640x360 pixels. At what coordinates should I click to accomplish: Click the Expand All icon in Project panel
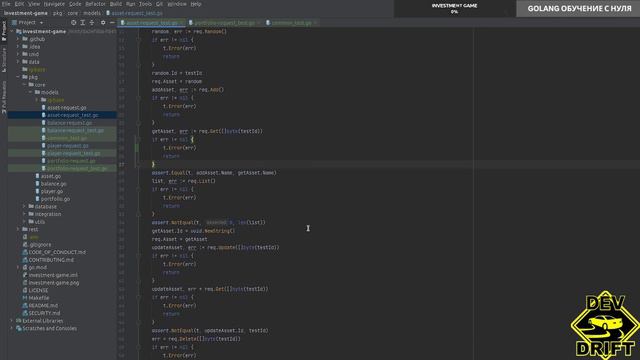click(x=82, y=22)
